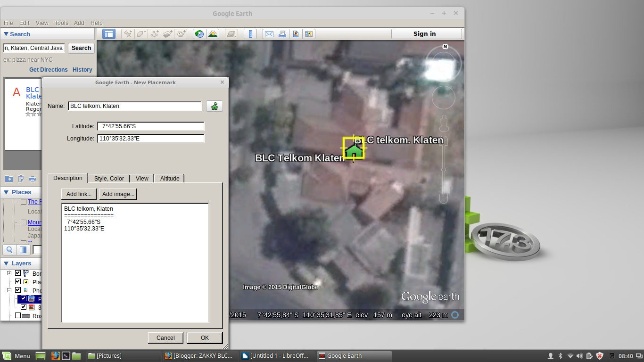
Task: Click the Street View pegman icon
Action: [x=443, y=123]
